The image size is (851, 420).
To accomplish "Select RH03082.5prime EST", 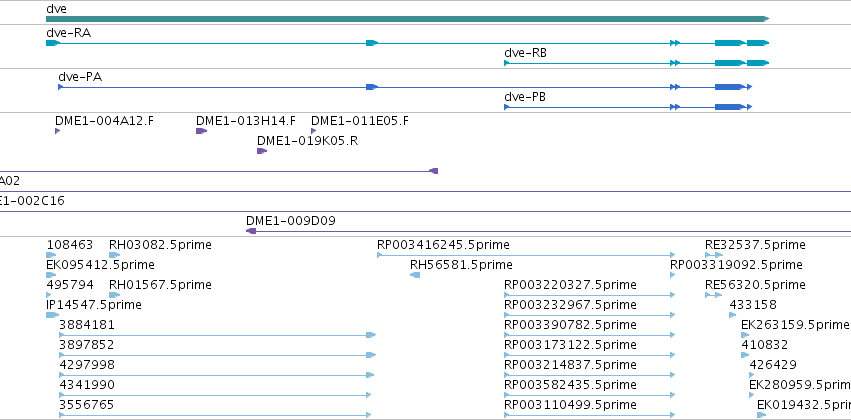I will click(x=160, y=245).
